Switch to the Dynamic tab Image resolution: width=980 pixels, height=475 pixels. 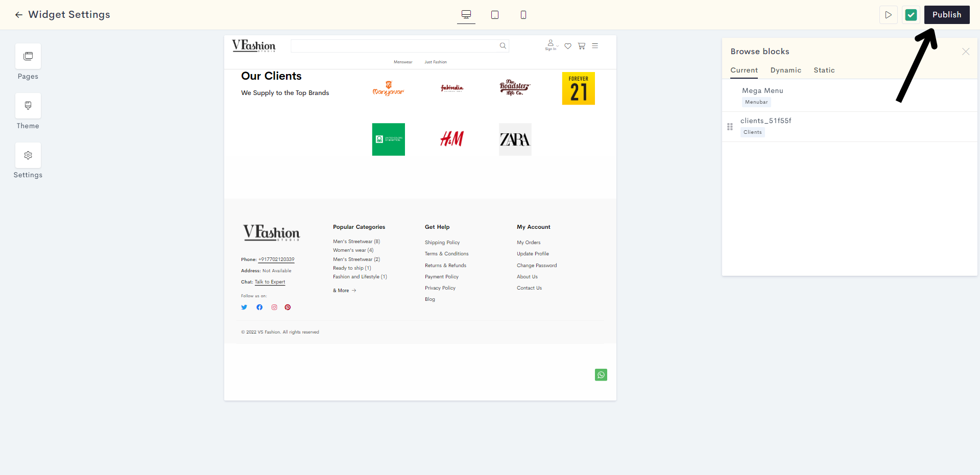pyautogui.click(x=786, y=70)
